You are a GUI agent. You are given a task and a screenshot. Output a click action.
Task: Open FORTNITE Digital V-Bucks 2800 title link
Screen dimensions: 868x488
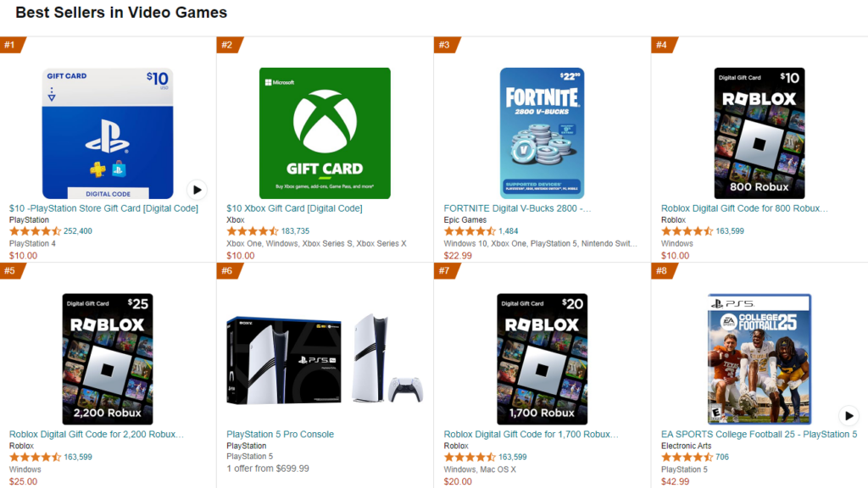[517, 208]
